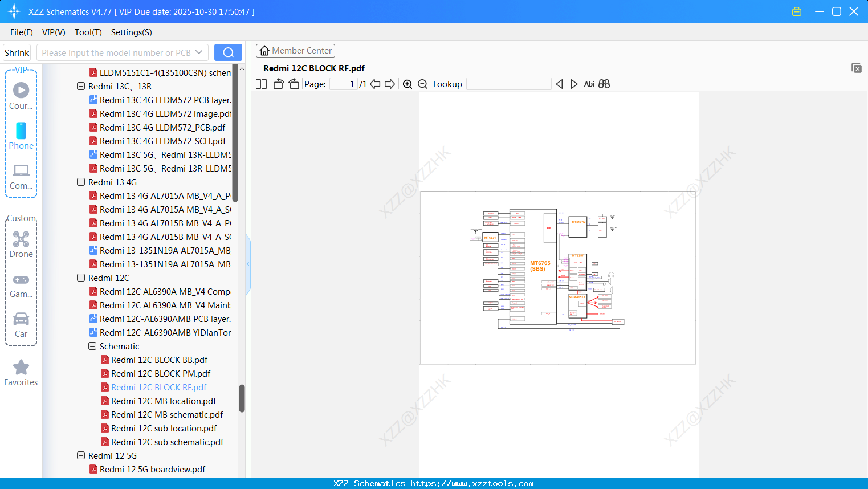868x489 pixels.
Task: Select the two-page view icon
Action: 260,84
